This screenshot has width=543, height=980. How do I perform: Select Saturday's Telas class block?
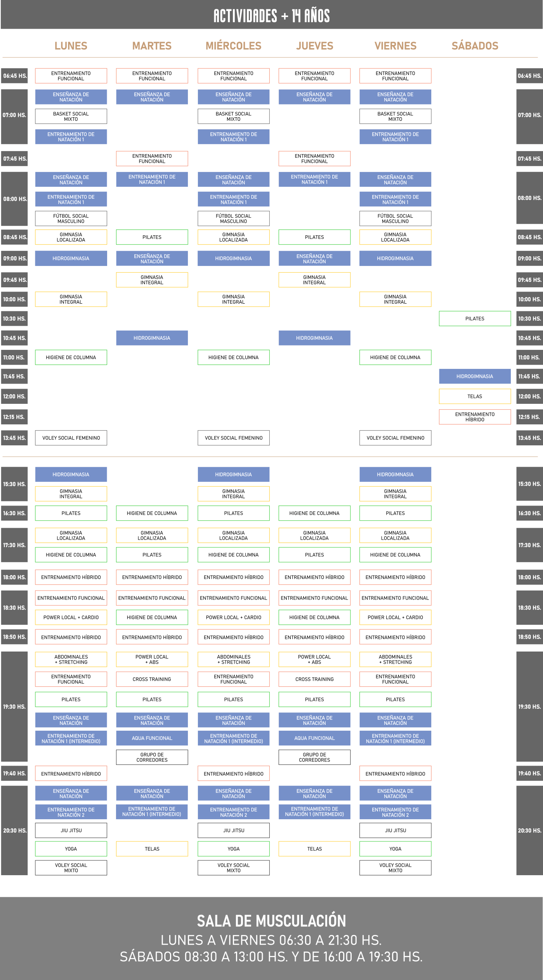475,396
